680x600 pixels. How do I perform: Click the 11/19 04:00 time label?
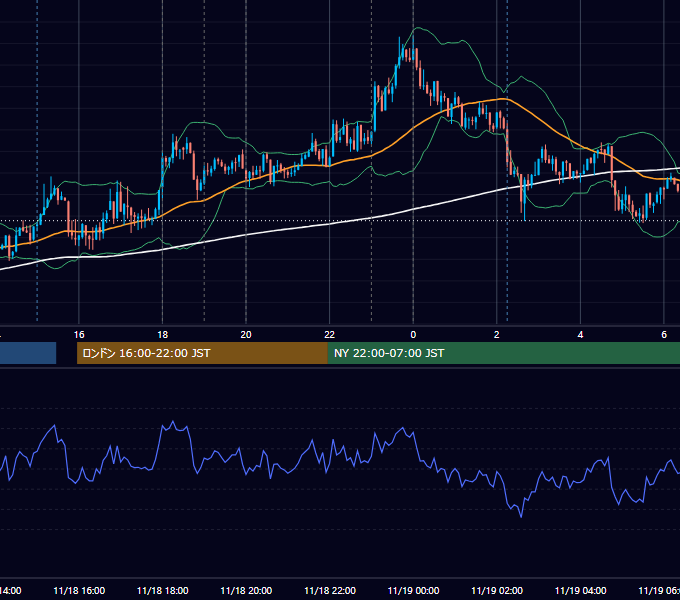pos(581,590)
